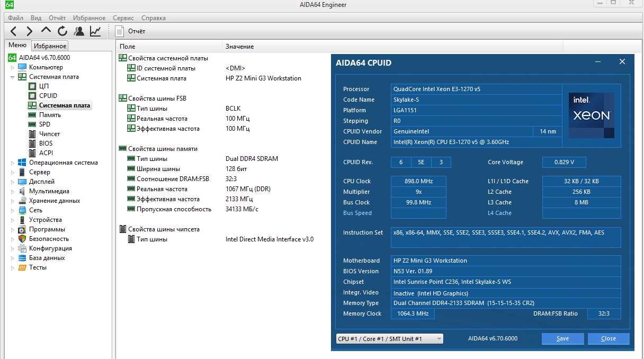This screenshot has width=644, height=359.
Task: Expand the Операционная система tree node
Action: [x=13, y=163]
